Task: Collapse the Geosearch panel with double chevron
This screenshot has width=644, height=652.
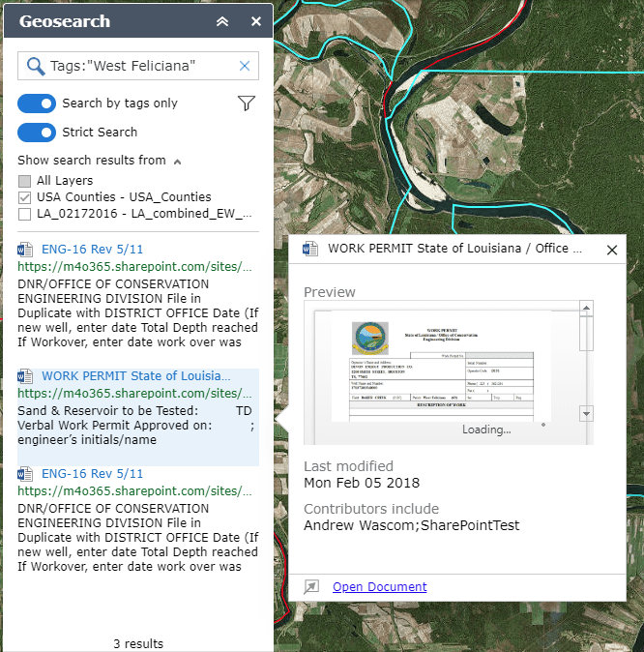Action: (x=222, y=21)
